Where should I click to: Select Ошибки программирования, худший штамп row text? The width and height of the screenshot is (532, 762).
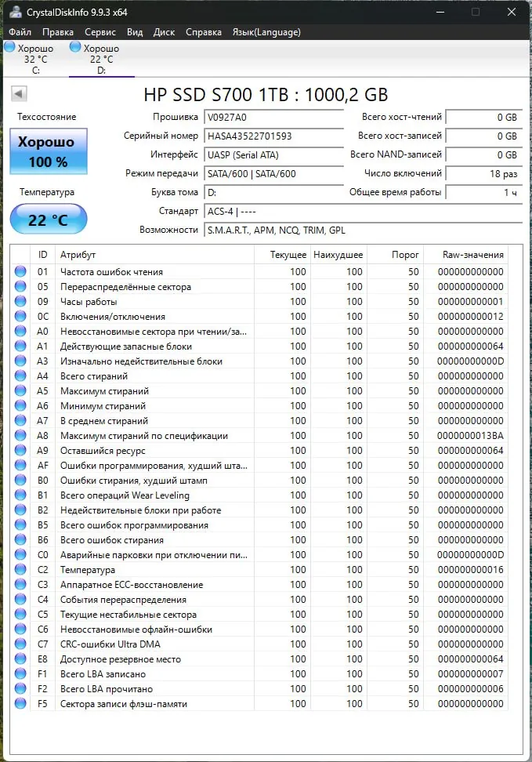pyautogui.click(x=154, y=466)
